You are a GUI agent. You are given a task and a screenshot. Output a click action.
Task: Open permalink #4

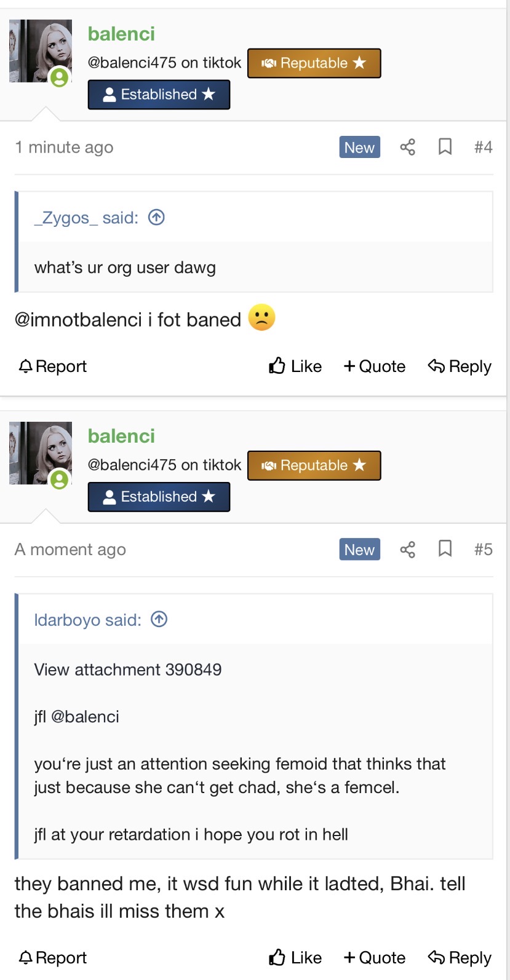click(483, 147)
